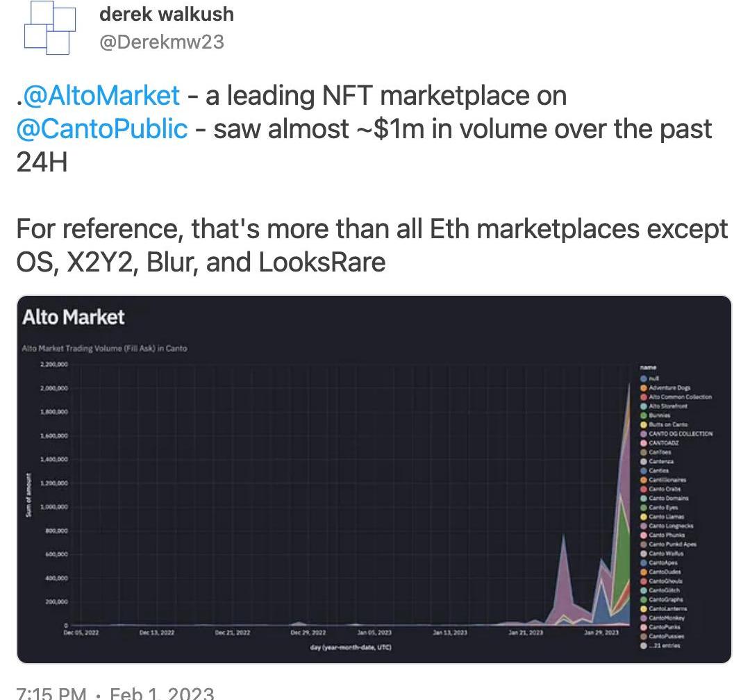Click the CantoMonkey legend color dot
Screen dimensions: 750x700
click(644, 618)
